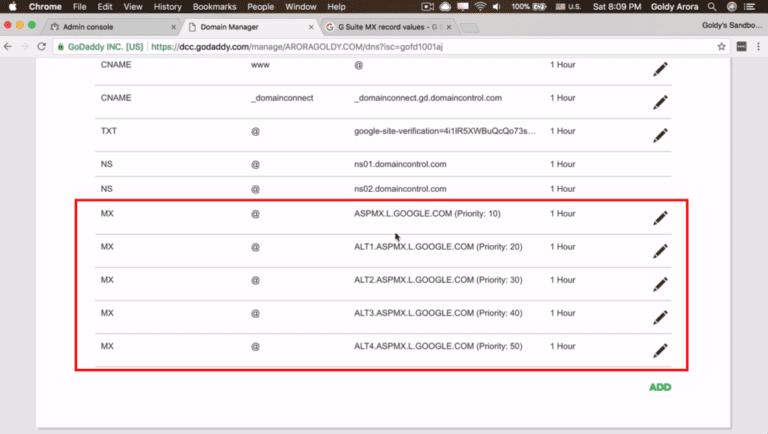Click the Wi-Fi status icon
Image resolution: width=768 pixels, height=434 pixels.
point(480,7)
